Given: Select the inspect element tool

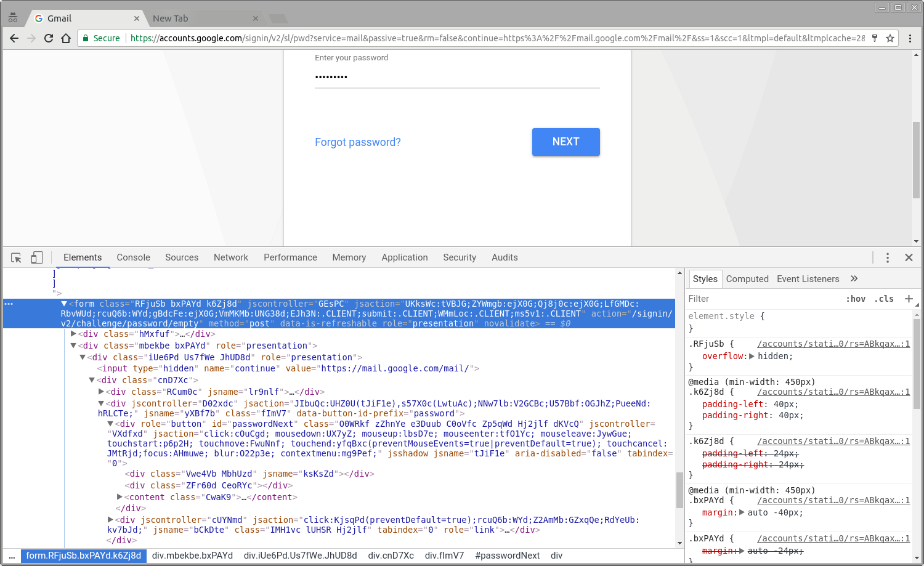Looking at the screenshot, I should coord(15,257).
